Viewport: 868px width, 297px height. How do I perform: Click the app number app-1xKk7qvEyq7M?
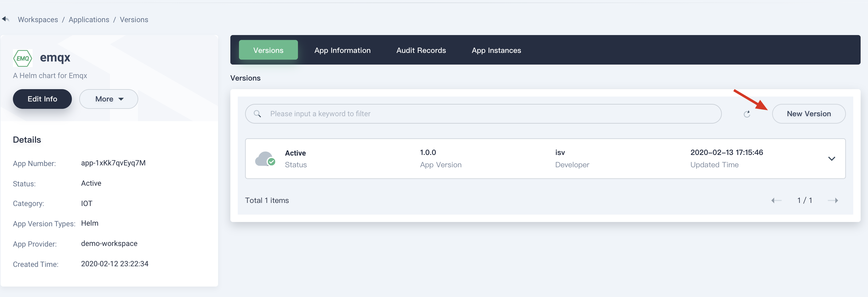pyautogui.click(x=113, y=163)
